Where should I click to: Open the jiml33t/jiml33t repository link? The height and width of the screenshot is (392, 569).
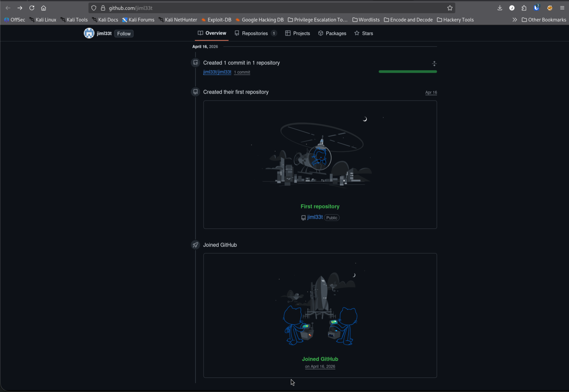point(217,72)
